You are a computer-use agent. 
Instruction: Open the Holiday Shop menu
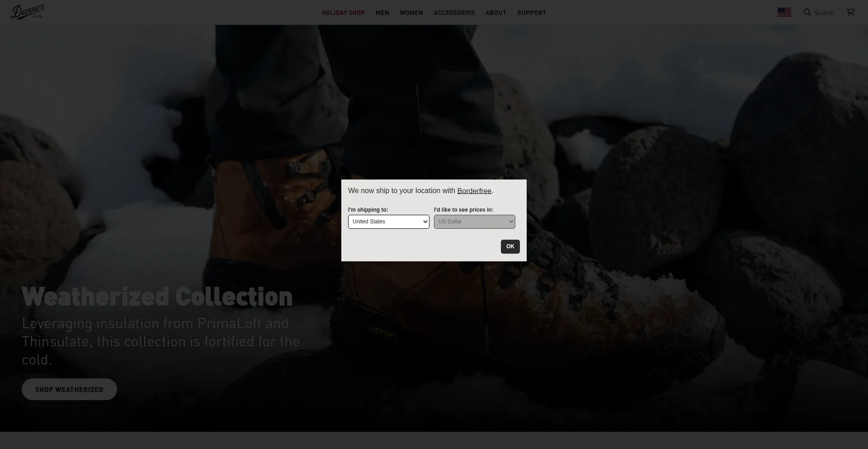[x=343, y=13]
